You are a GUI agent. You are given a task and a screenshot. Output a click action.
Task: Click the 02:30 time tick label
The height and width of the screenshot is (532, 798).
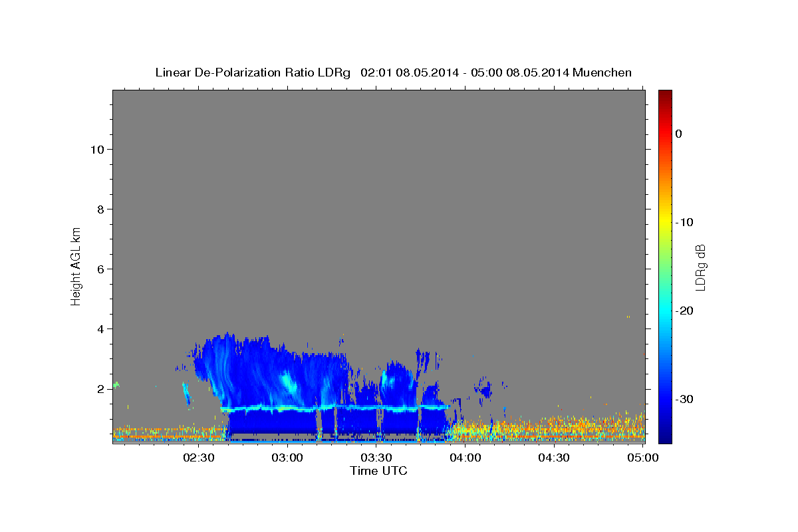coord(199,458)
